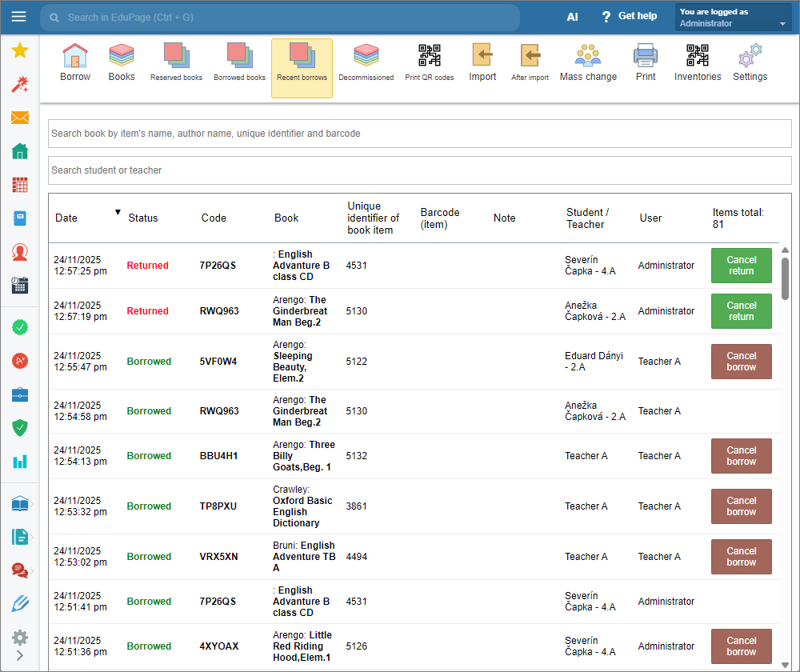Click the Get help link

coord(629,17)
